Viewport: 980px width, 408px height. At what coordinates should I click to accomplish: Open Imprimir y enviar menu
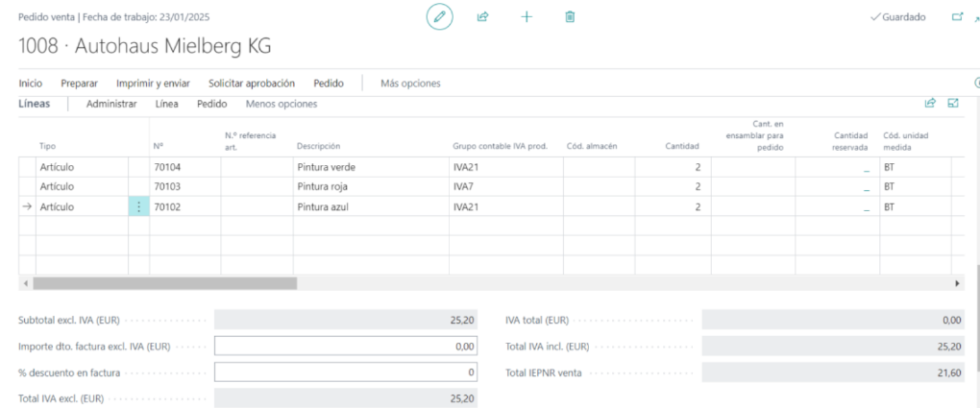coord(153,84)
